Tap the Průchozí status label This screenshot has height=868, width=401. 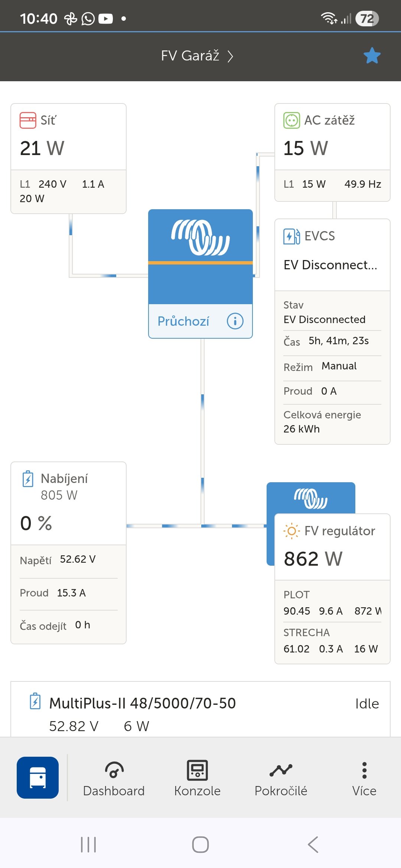(x=183, y=321)
